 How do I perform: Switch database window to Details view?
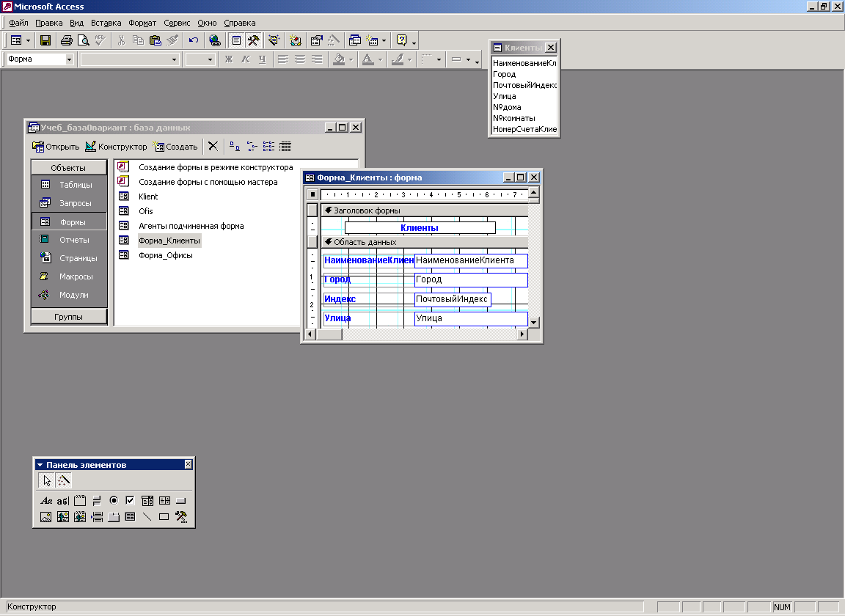point(285,146)
